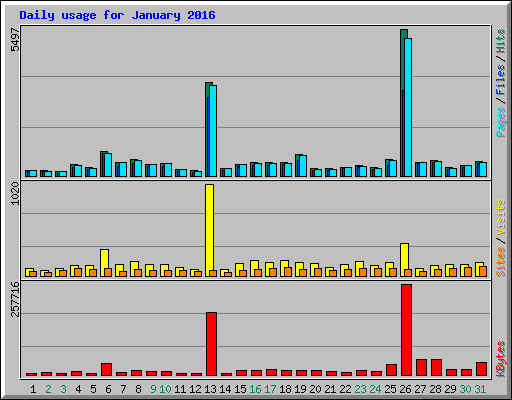The image size is (512, 400).
Task: Click the Sites legend label
Action: click(500, 262)
